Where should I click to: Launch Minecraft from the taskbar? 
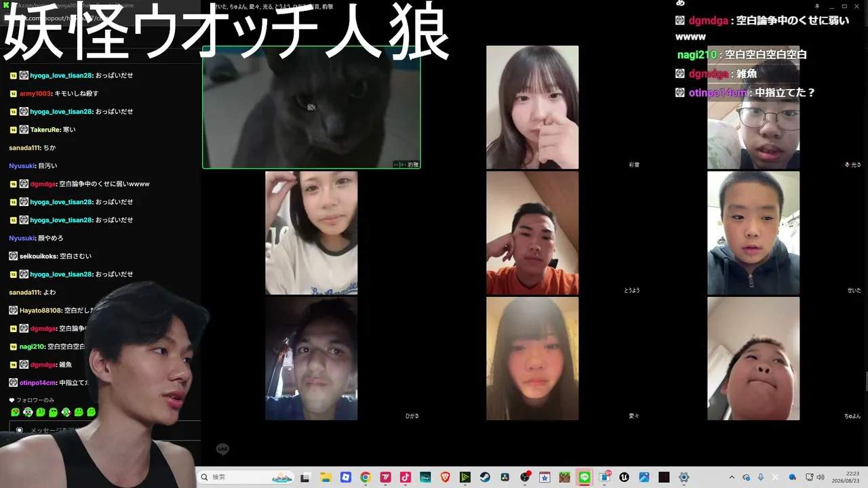coord(564,477)
